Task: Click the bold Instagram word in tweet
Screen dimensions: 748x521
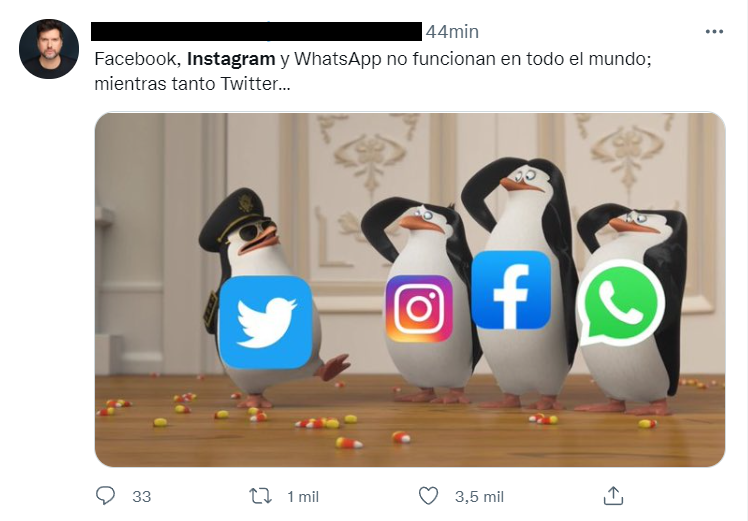Action: (231, 59)
